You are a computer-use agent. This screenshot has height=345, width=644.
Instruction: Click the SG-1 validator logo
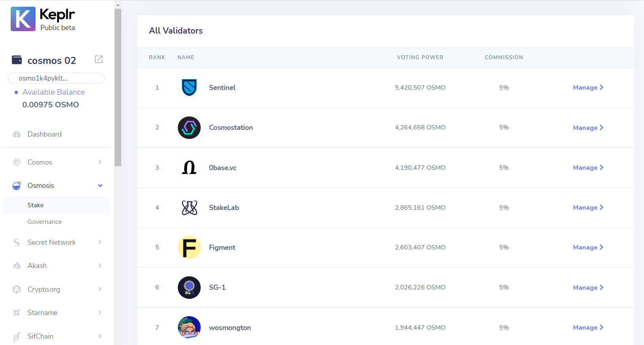pyautogui.click(x=189, y=287)
